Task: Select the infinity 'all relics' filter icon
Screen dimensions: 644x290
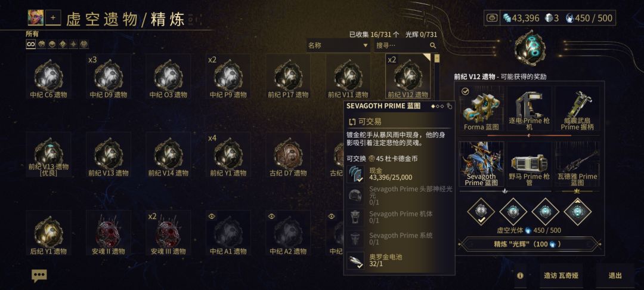Action: coord(31,44)
